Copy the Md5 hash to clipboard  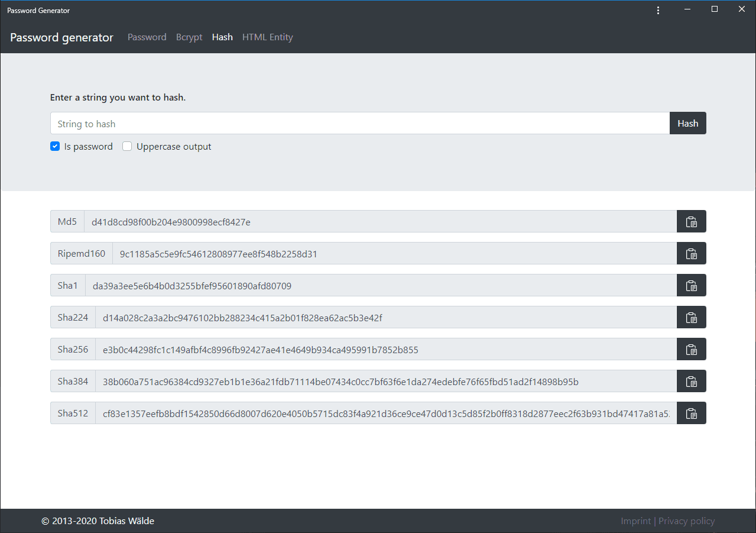(691, 222)
